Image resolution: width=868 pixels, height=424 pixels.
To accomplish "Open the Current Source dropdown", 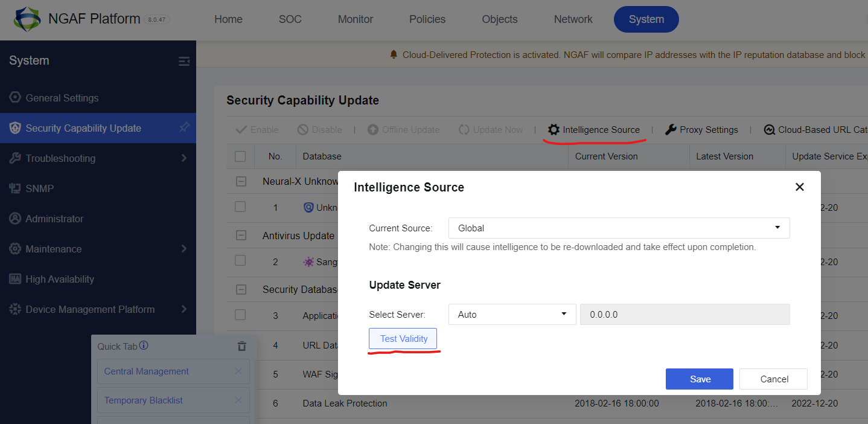I will [619, 228].
